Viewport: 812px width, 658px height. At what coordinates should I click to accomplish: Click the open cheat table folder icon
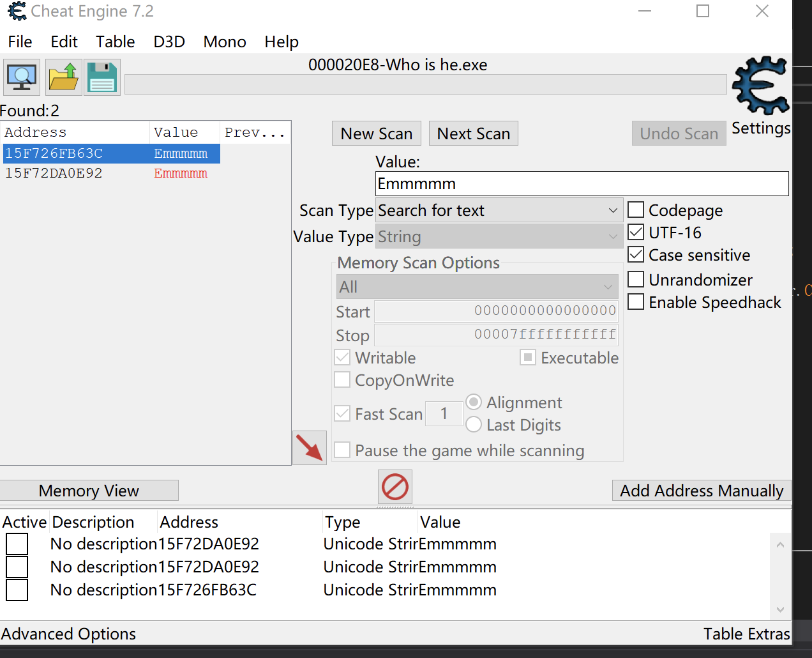tap(63, 77)
